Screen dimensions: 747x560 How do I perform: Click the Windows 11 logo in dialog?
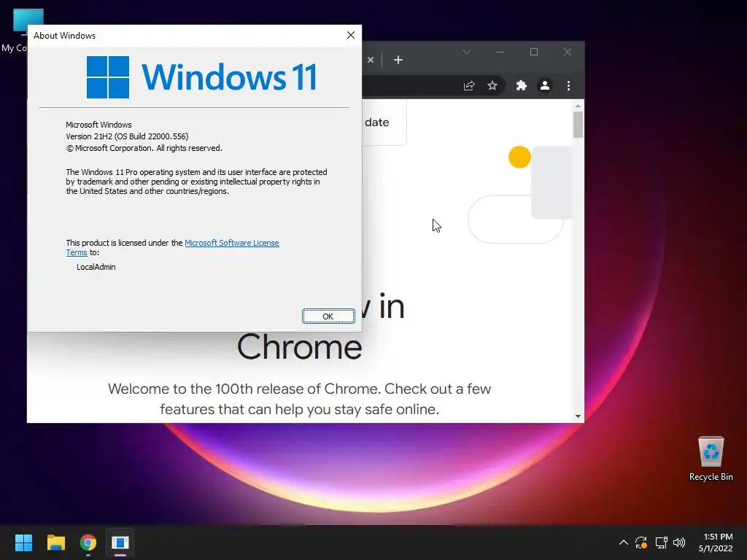201,77
